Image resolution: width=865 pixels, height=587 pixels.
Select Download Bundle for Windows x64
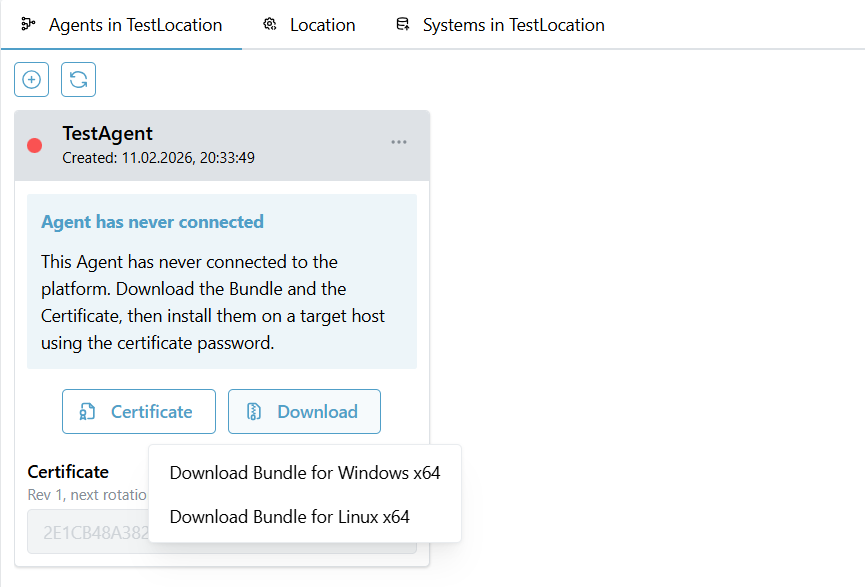pyautogui.click(x=305, y=472)
